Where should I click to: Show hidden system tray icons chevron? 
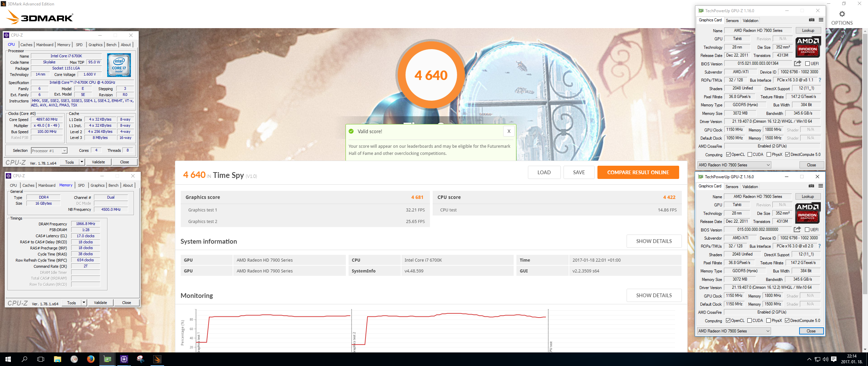809,359
